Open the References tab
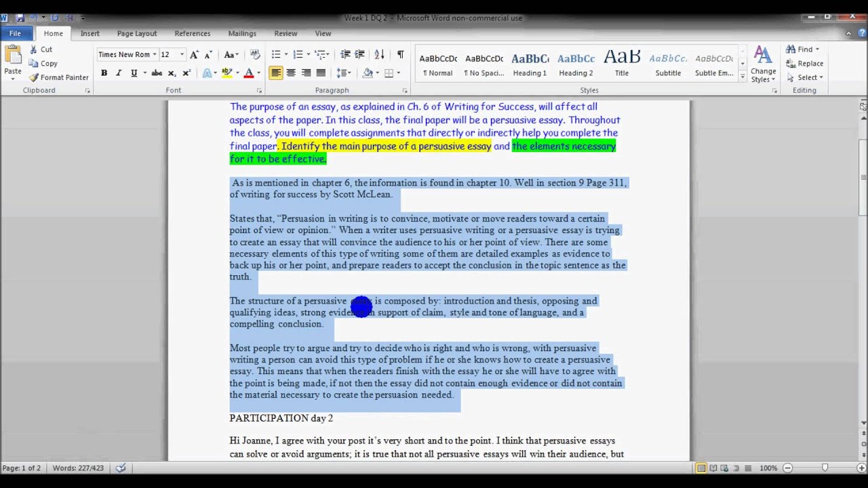868x488 pixels. 192,33
